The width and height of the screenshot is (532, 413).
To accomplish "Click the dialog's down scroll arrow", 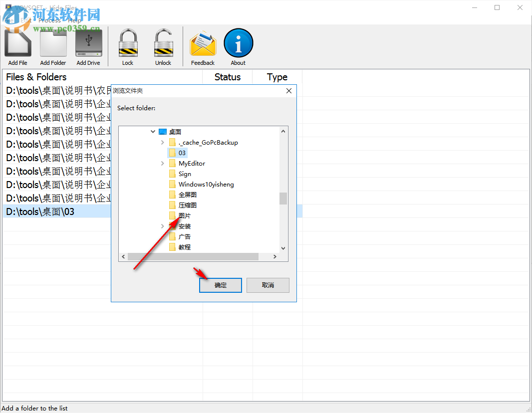I will (283, 247).
